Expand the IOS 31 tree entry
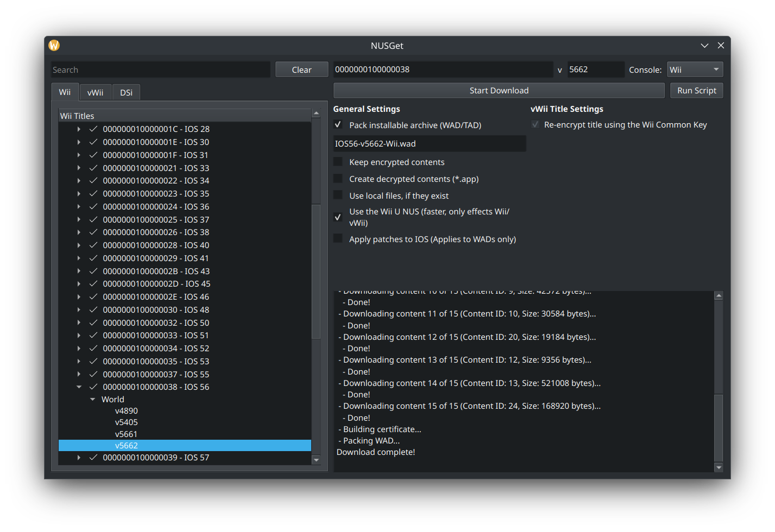 click(x=79, y=155)
